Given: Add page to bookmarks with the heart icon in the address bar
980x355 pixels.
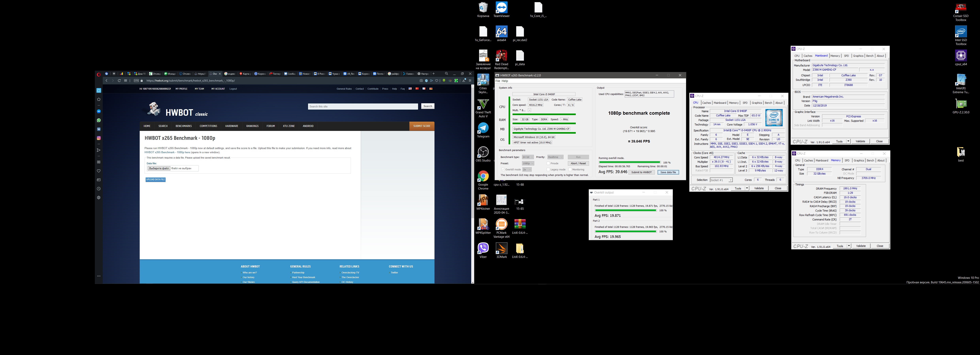Looking at the screenshot, I should pyautogui.click(x=437, y=81).
